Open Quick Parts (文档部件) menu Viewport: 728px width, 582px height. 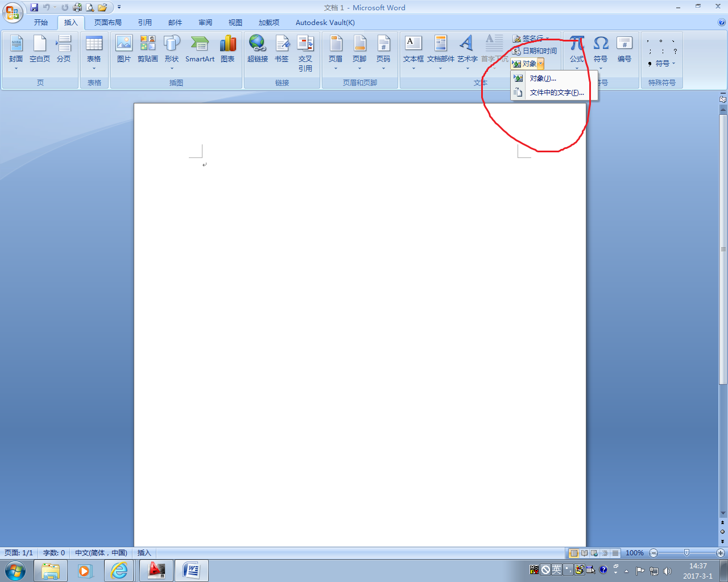click(x=441, y=52)
